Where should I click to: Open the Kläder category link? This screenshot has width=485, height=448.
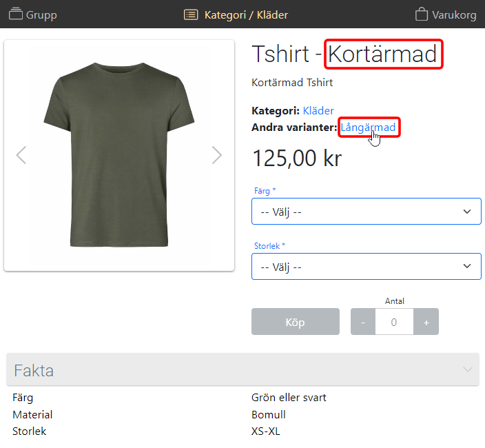pos(318,110)
